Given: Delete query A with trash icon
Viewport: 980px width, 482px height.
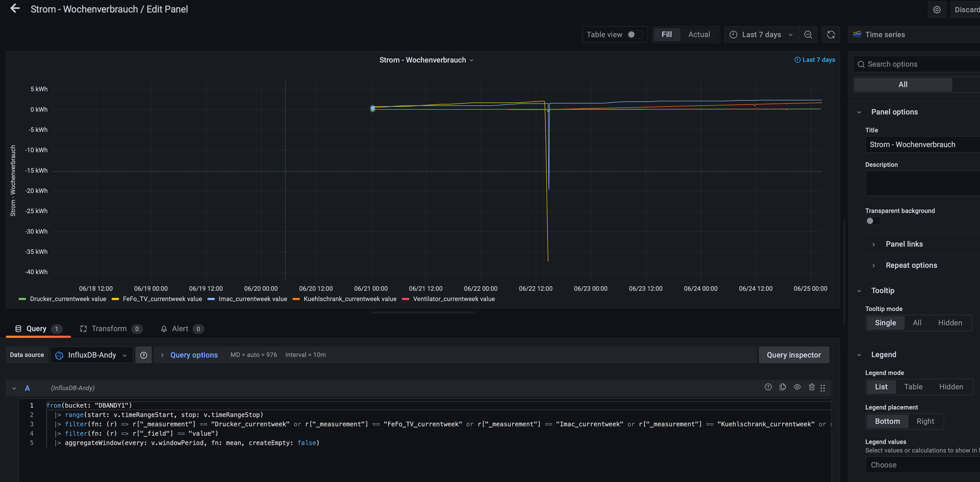Looking at the screenshot, I should pyautogui.click(x=811, y=387).
